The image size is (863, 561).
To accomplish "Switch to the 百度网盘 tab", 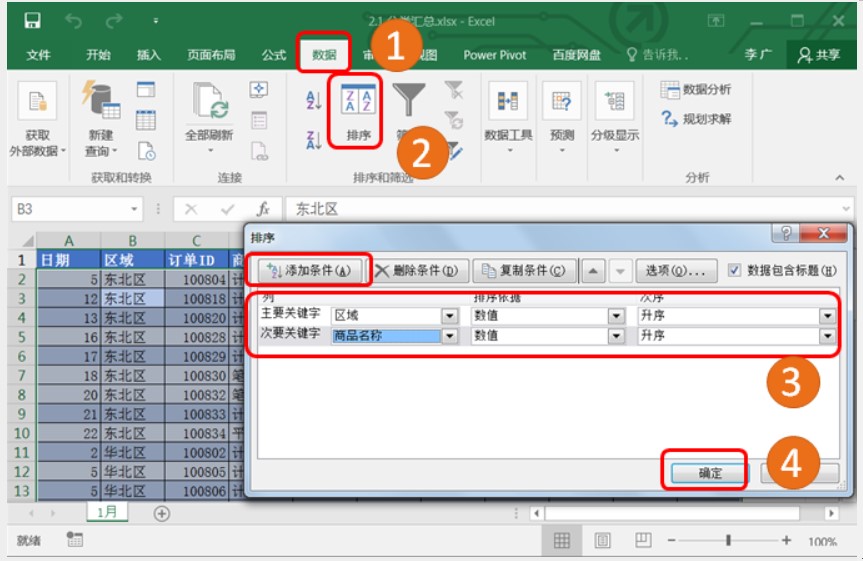I will tap(576, 55).
